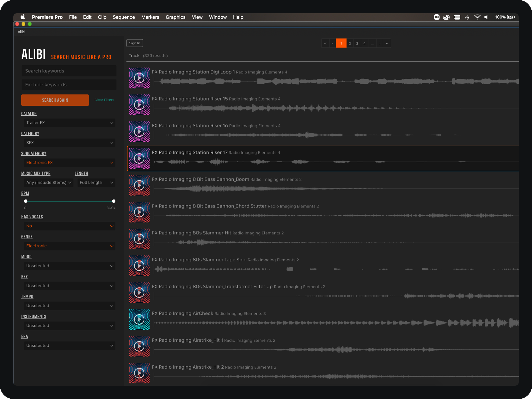Play FX Radio Imaging Station Riser 16
Screen dimensions: 532x399
point(139,132)
